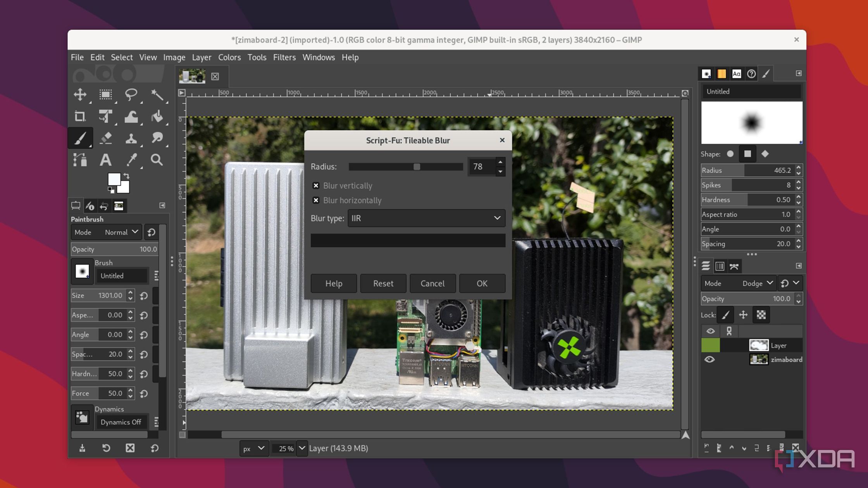This screenshot has width=868, height=488.
Task: Open the Layer menu
Action: (201, 57)
